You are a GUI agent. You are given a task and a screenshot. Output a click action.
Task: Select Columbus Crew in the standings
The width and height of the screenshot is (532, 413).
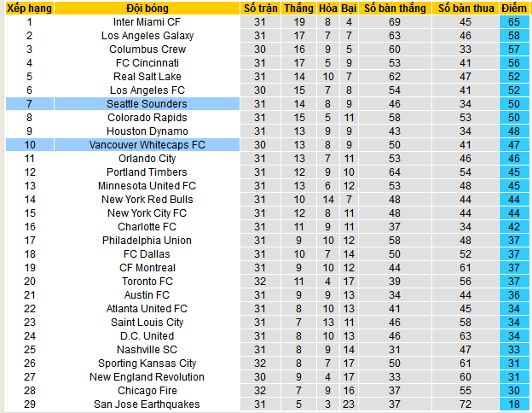click(x=147, y=49)
